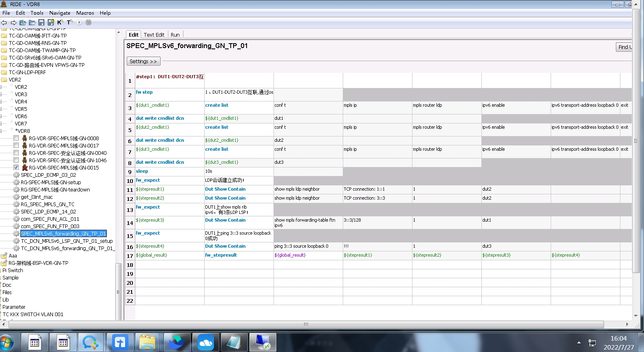Open the Edit menu
644x352 pixels.
click(20, 13)
